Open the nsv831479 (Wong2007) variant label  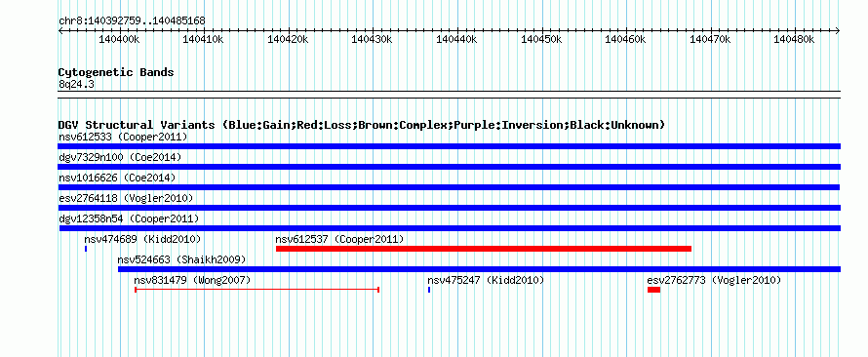(x=192, y=280)
